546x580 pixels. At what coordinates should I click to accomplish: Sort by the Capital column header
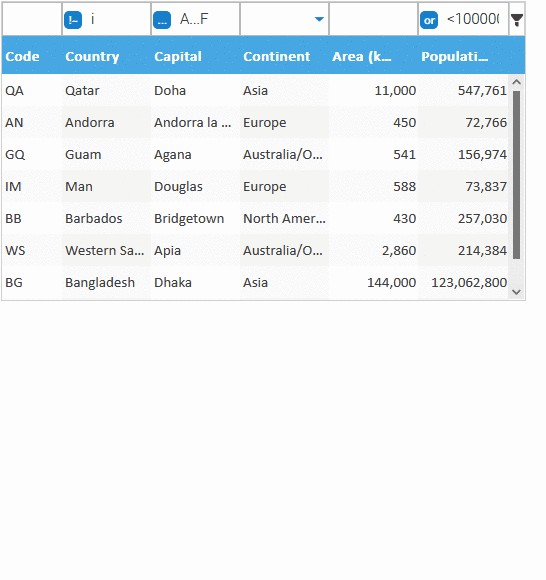195,56
